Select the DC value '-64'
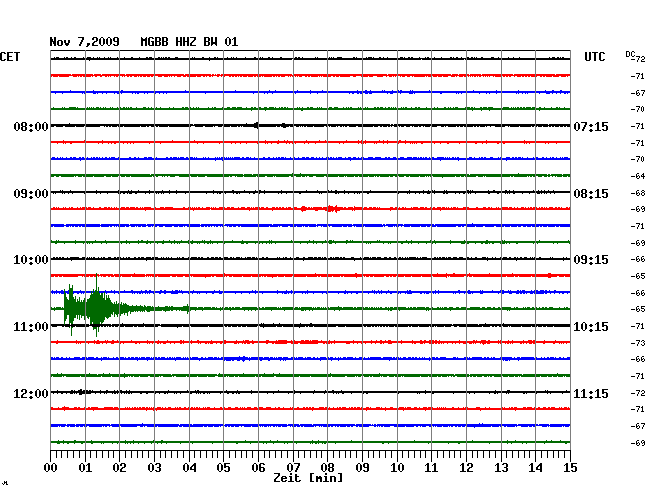Screen dimensions: 650x494 tap(638, 176)
